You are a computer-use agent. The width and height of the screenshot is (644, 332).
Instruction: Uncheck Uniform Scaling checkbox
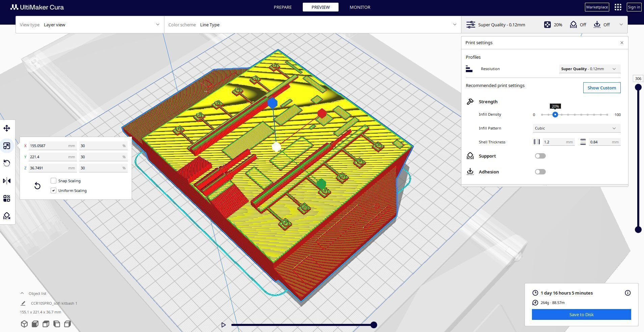click(x=53, y=191)
